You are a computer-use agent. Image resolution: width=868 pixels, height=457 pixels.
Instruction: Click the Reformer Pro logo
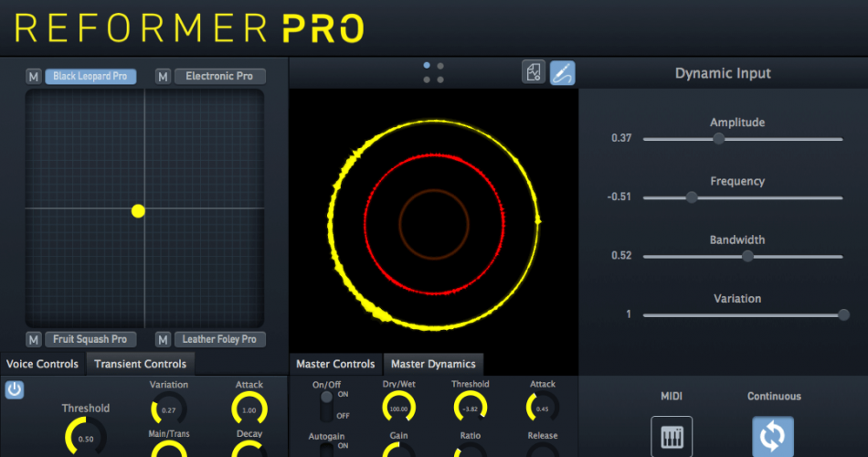(189, 27)
